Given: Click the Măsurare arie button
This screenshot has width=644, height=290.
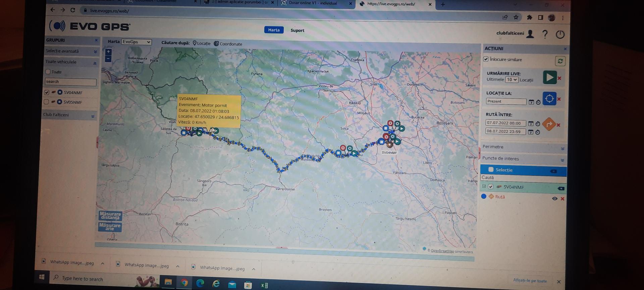Looking at the screenshot, I should tap(110, 227).
